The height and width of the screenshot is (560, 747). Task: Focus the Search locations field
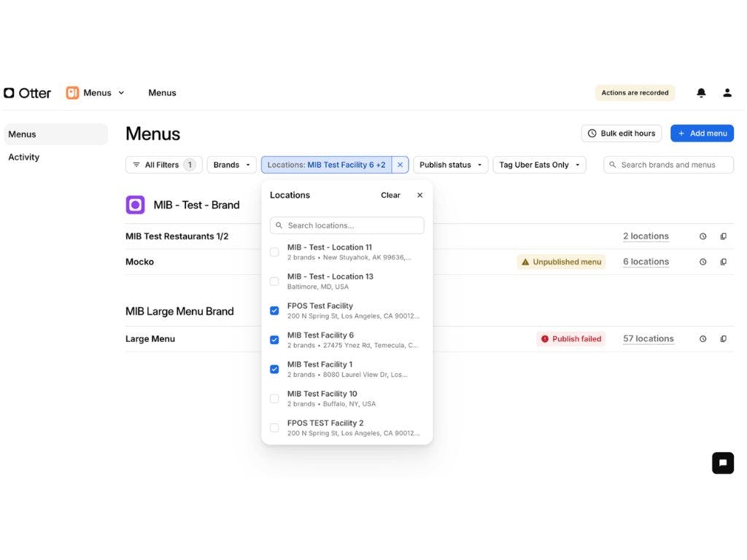point(347,226)
